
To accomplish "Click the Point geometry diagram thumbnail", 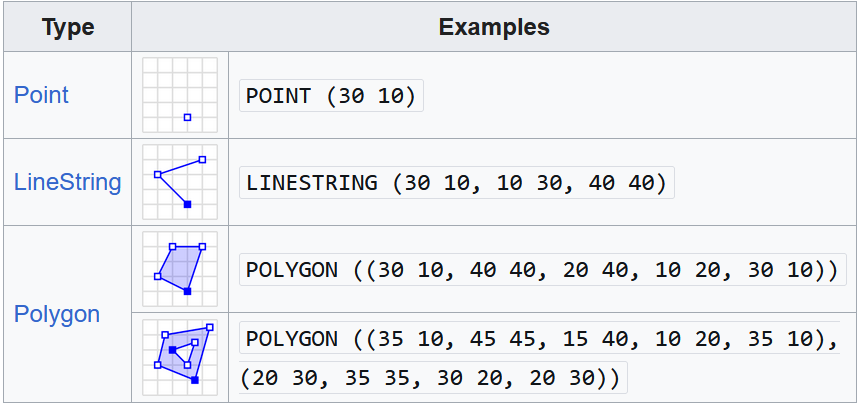I will pos(180,95).
